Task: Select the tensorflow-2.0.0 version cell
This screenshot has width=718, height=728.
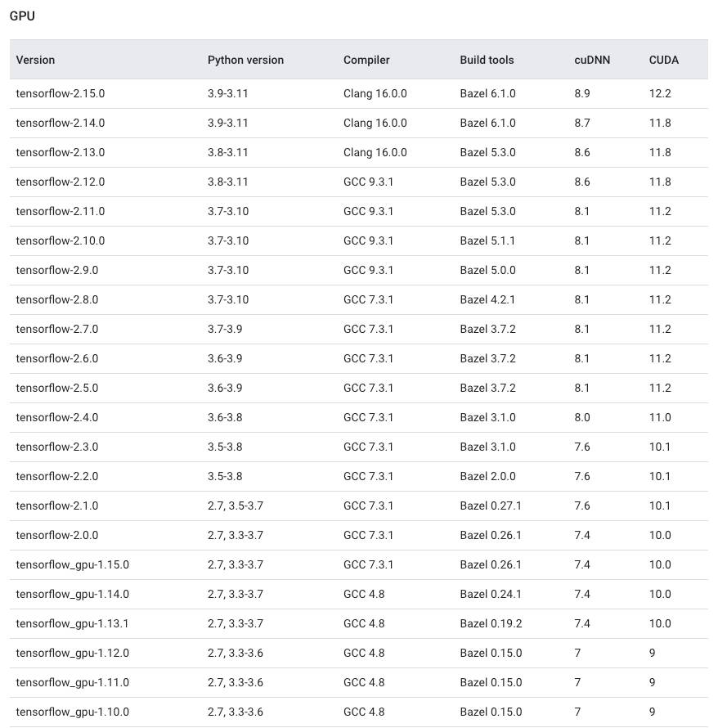Action: 57,535
